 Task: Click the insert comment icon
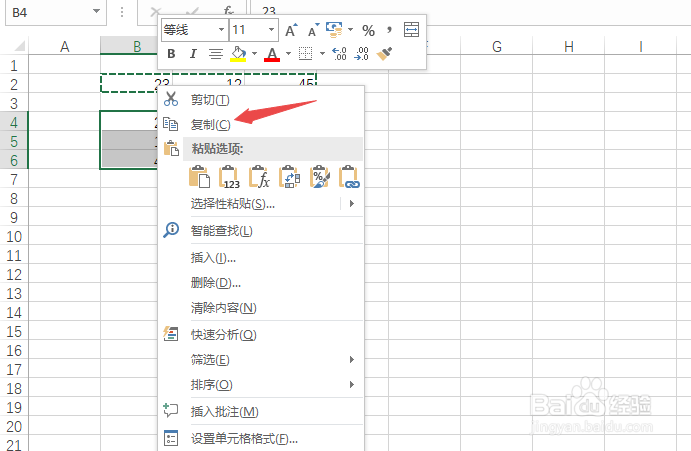[171, 410]
